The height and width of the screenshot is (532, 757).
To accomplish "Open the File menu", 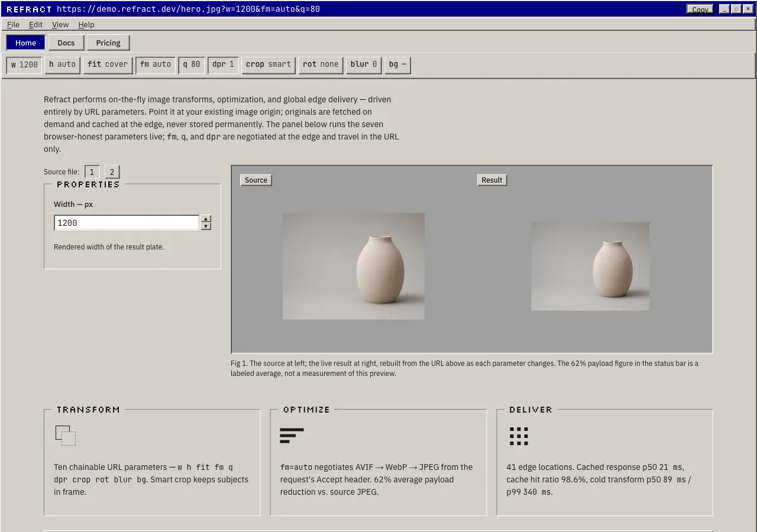I will (13, 24).
